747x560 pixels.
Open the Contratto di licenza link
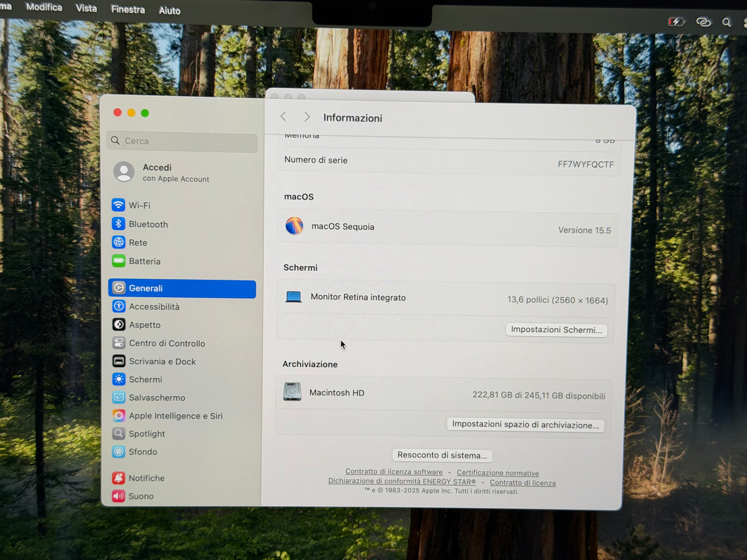pos(523,483)
